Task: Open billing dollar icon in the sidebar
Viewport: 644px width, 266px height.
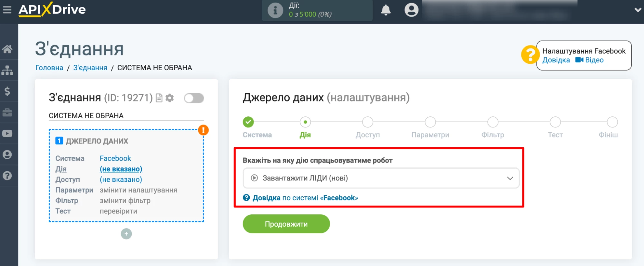Action: pos(7,91)
